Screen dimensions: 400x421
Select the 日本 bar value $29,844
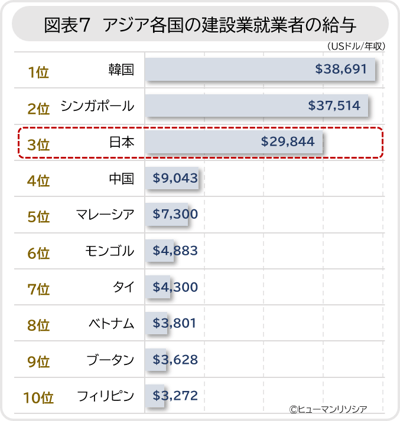288,142
